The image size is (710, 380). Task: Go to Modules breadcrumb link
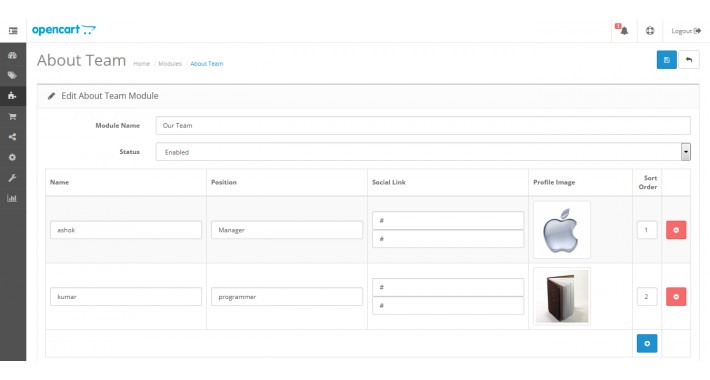pyautogui.click(x=170, y=64)
